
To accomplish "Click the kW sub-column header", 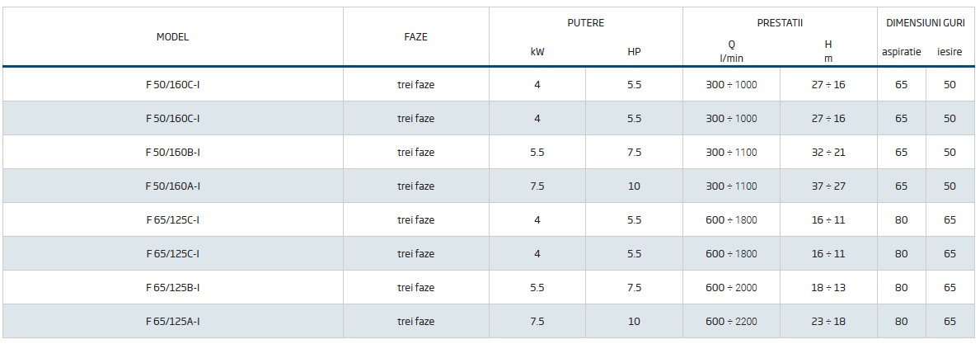I will click(537, 51).
